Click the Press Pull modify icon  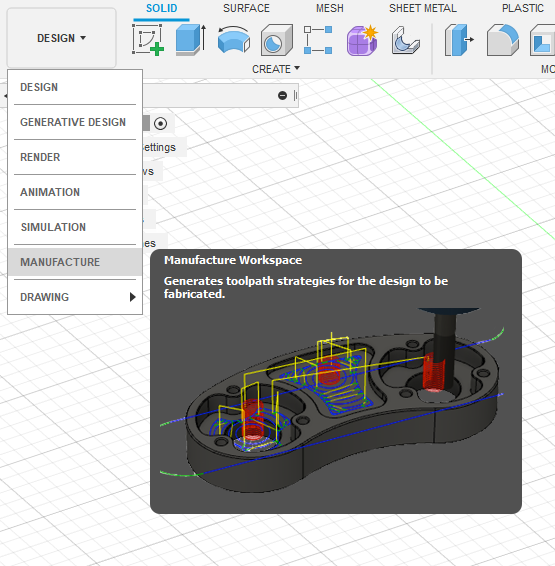pyautogui.click(x=459, y=40)
